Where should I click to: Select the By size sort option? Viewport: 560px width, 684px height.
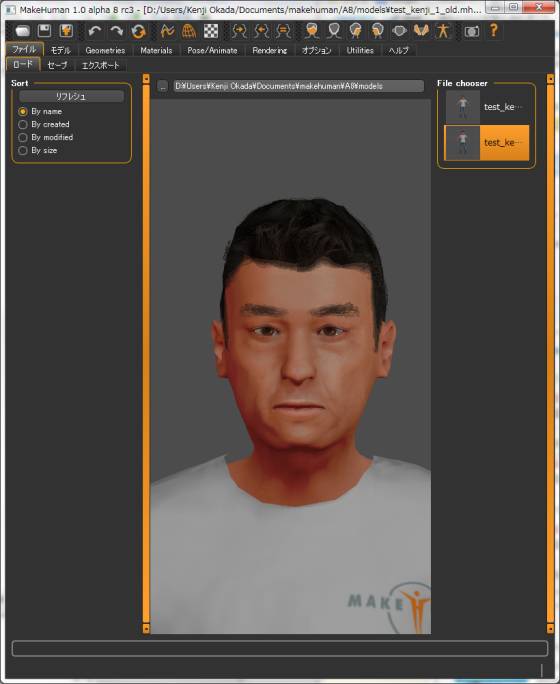(38, 150)
